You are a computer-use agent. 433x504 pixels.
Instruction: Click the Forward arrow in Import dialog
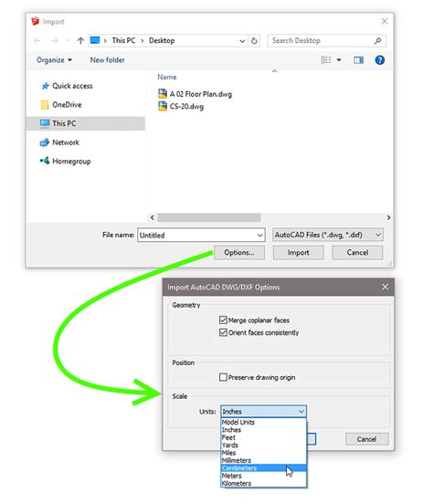[x=55, y=40]
